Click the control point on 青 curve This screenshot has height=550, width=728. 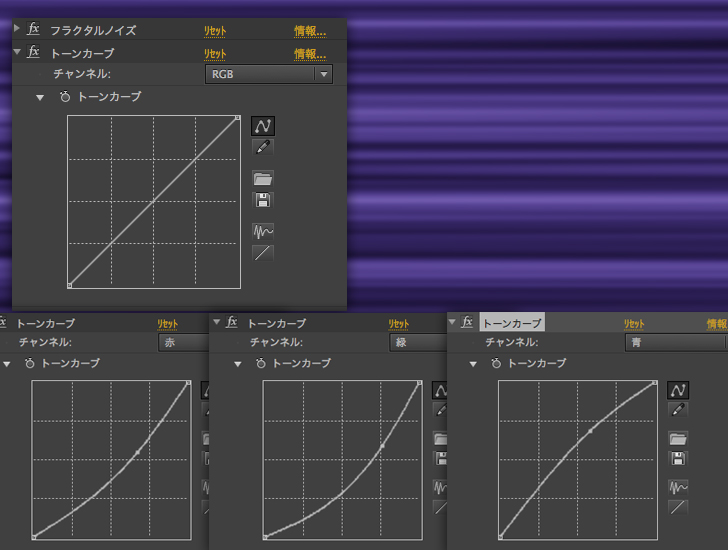(x=590, y=431)
